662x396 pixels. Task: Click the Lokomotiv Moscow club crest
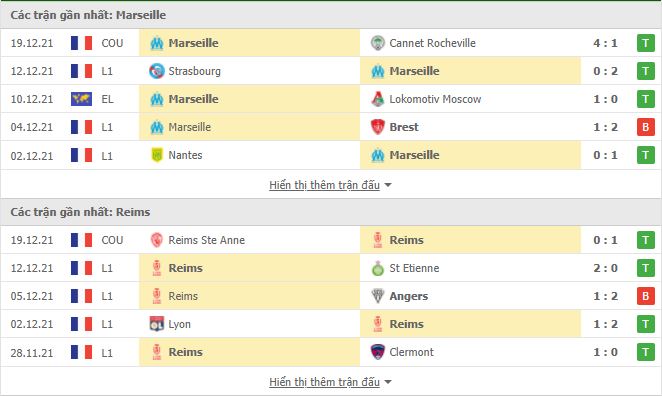point(377,99)
